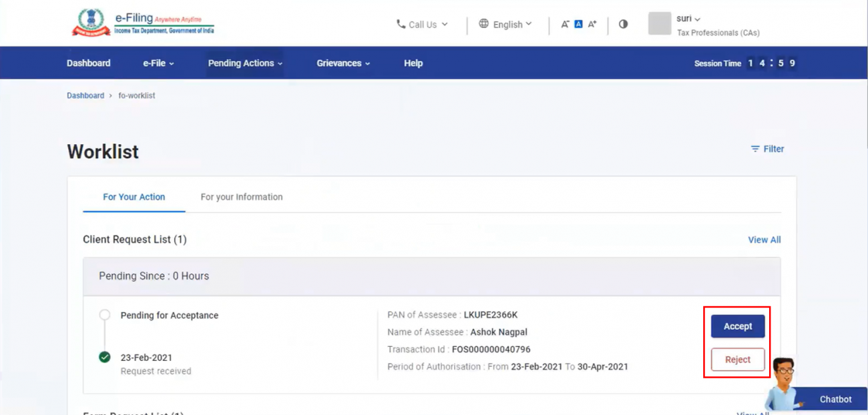Image resolution: width=868 pixels, height=415 pixels.
Task: Increase font size using A+ icon
Action: pyautogui.click(x=592, y=23)
